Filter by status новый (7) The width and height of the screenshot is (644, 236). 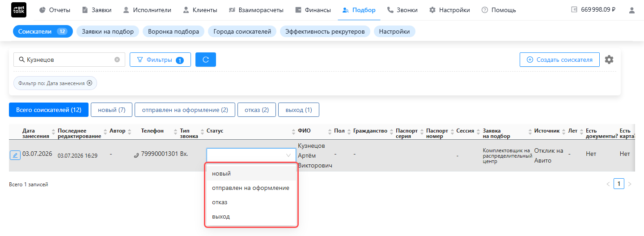112,110
